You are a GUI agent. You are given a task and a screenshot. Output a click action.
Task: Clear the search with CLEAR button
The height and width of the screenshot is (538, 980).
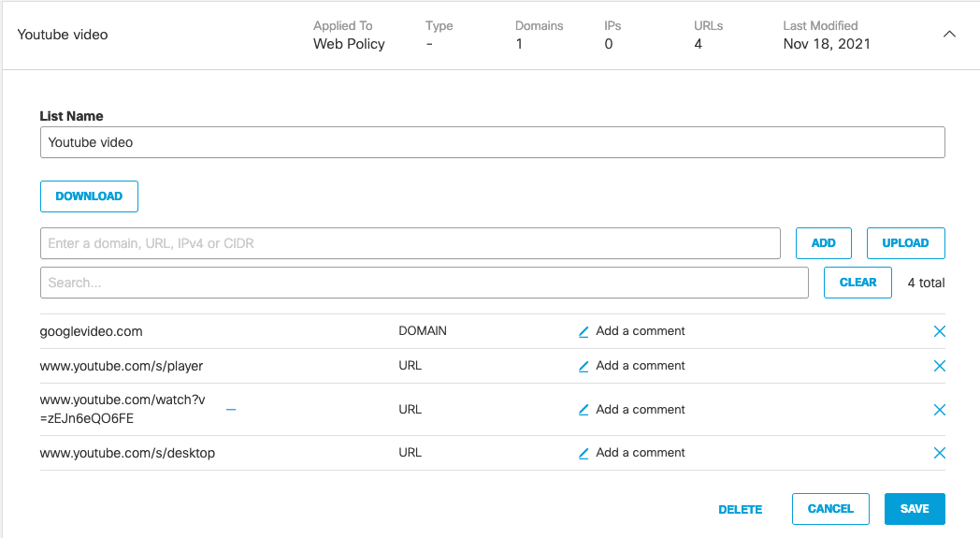(x=857, y=283)
